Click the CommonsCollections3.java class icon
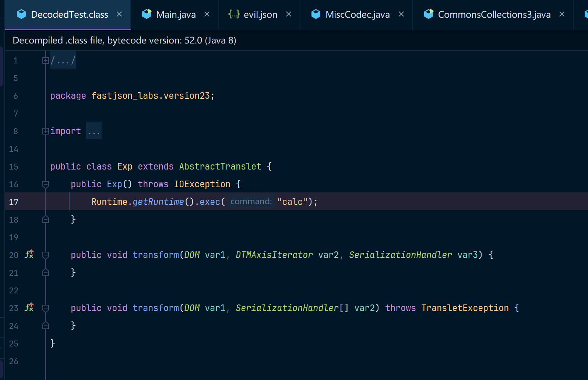The width and height of the screenshot is (588, 380). coord(429,14)
